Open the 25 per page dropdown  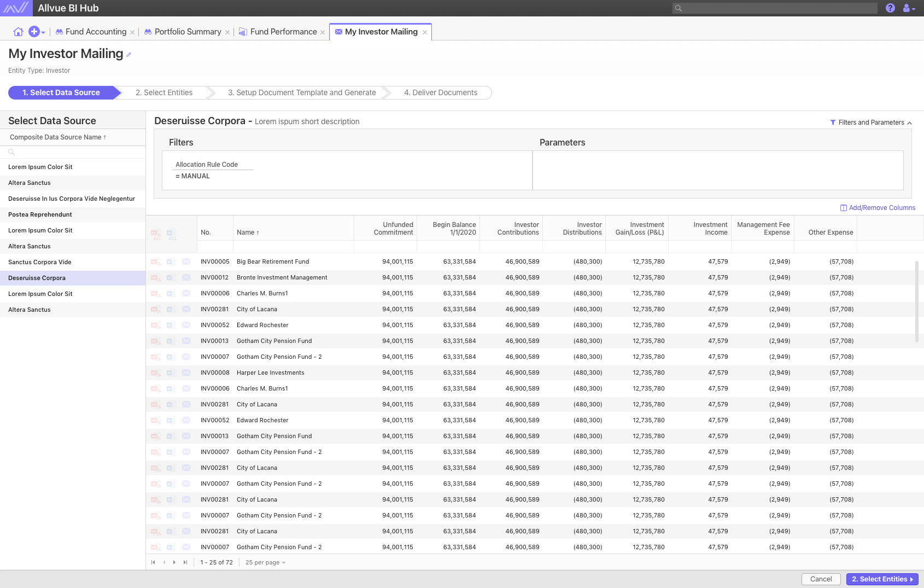[x=266, y=562]
